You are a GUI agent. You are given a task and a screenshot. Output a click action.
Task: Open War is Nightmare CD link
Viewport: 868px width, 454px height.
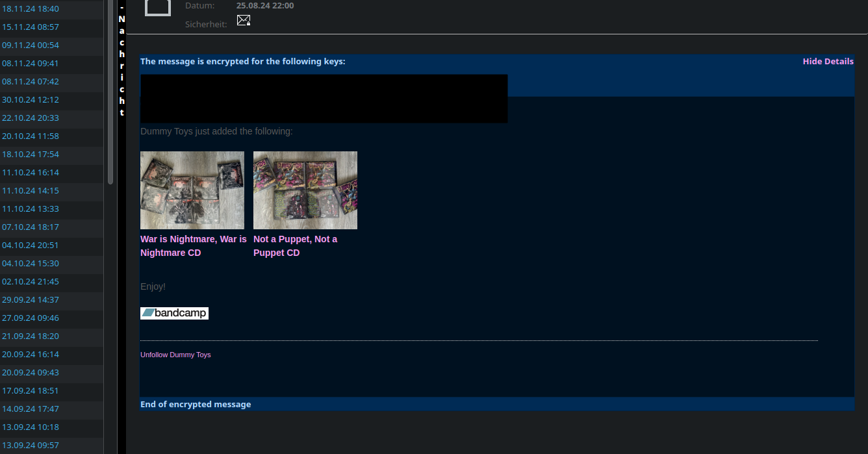pyautogui.click(x=194, y=246)
